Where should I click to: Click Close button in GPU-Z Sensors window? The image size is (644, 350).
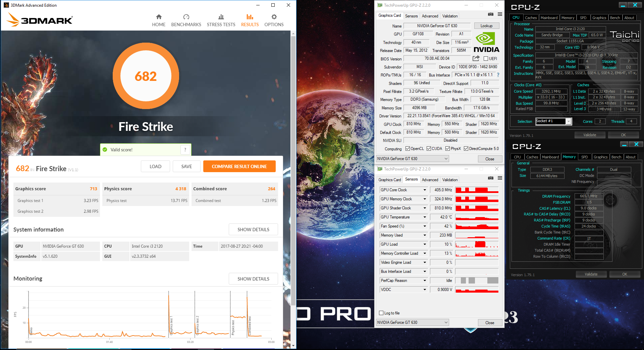coord(490,322)
